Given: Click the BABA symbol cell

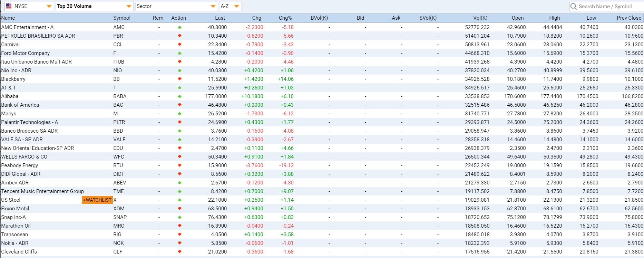Looking at the screenshot, I should (x=120, y=96).
